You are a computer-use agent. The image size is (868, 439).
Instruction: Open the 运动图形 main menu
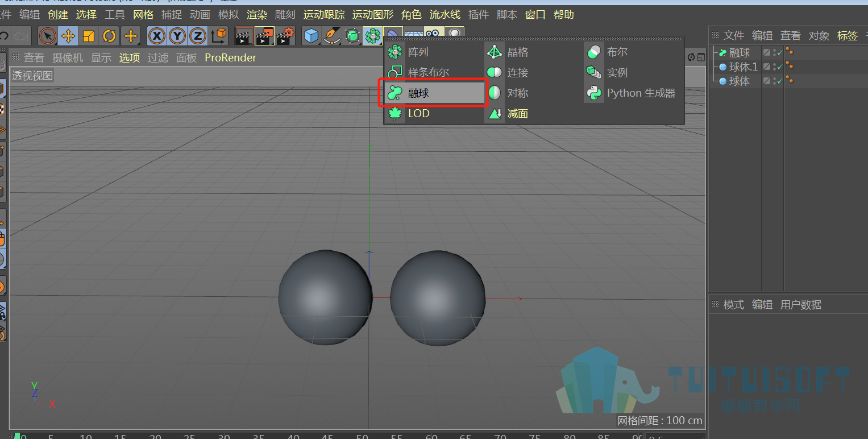point(373,15)
